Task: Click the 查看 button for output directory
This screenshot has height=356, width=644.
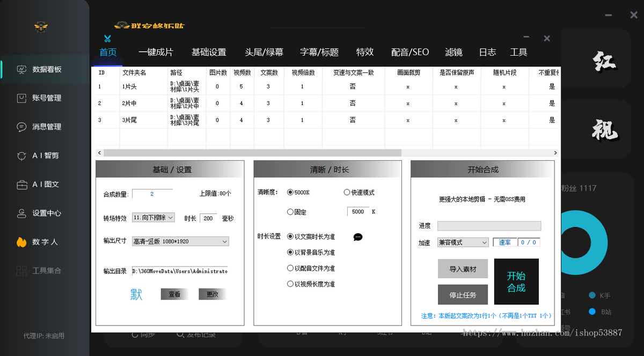Action: tap(174, 294)
